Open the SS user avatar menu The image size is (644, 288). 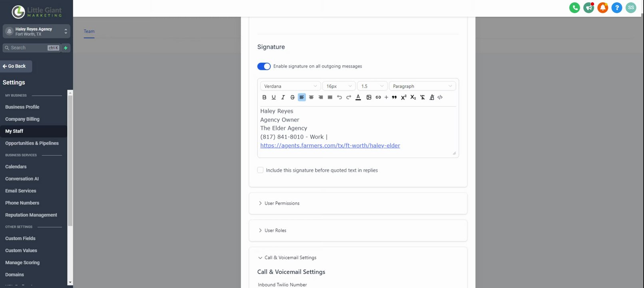click(631, 8)
